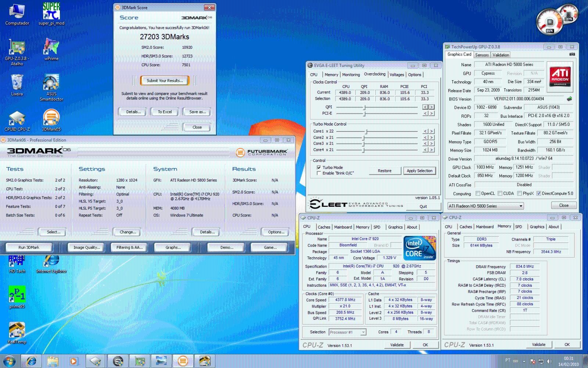Click Validate in the left CPU-Z window
Screen dimensions: 588x368
(397, 345)
